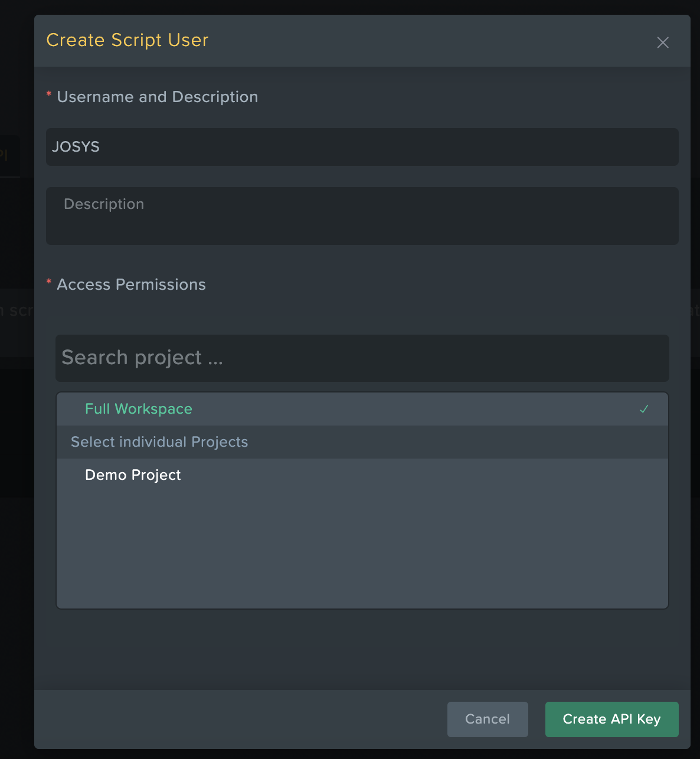This screenshot has height=759, width=700.
Task: Click the Access Permissions label
Action: pyautogui.click(x=132, y=284)
